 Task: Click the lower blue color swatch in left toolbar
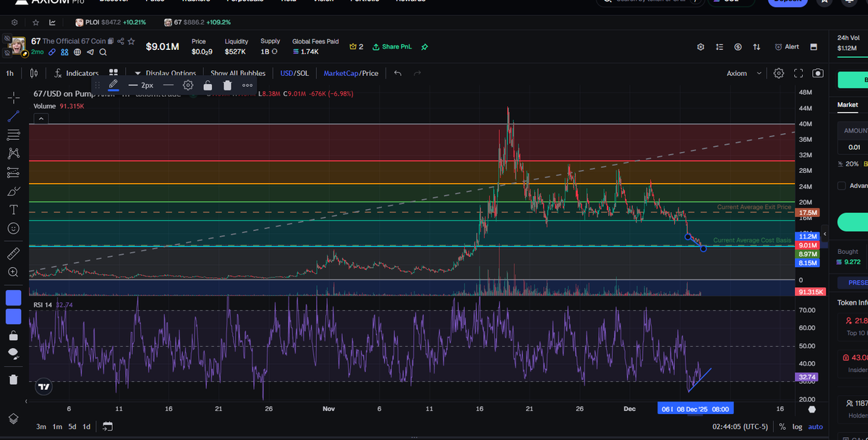pyautogui.click(x=13, y=316)
